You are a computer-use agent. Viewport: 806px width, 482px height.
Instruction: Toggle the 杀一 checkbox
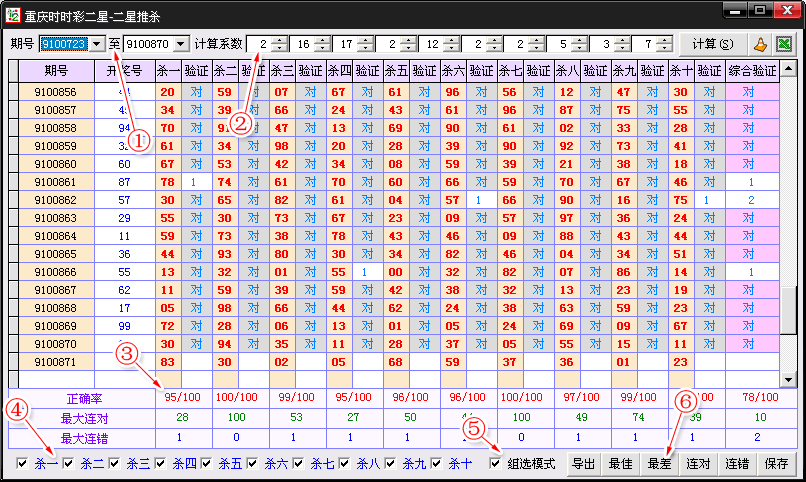pyautogui.click(x=23, y=464)
